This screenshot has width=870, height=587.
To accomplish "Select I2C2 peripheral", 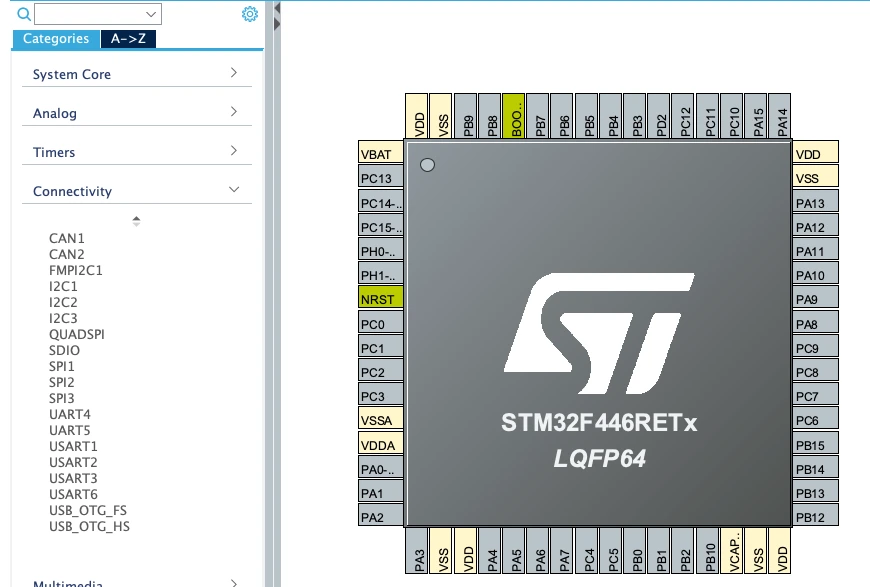I will pos(63,302).
